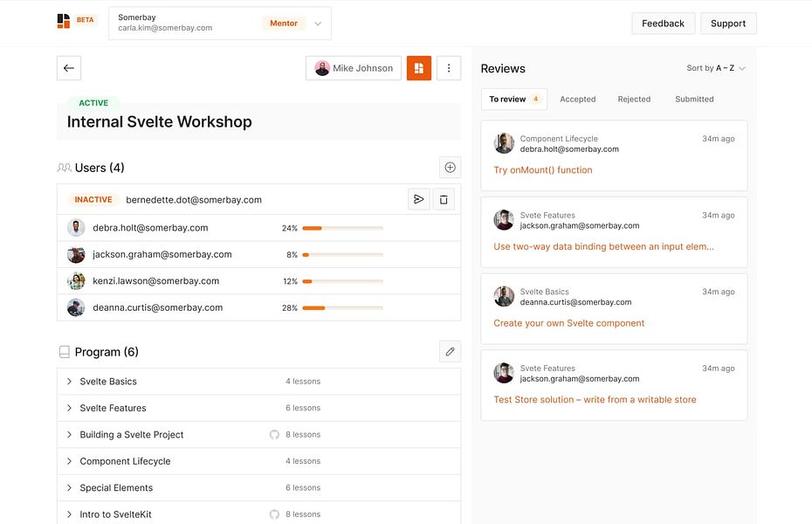
Task: Click the ACTIVE status badge
Action: coord(93,102)
